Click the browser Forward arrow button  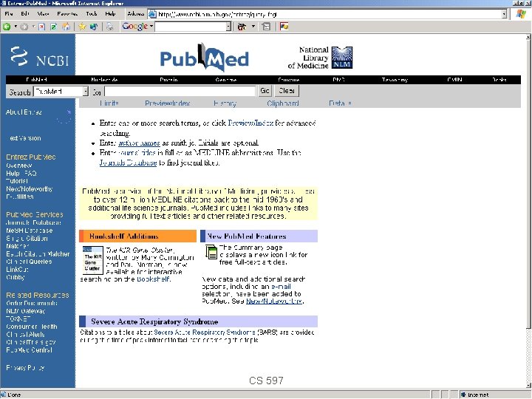(x=24, y=27)
